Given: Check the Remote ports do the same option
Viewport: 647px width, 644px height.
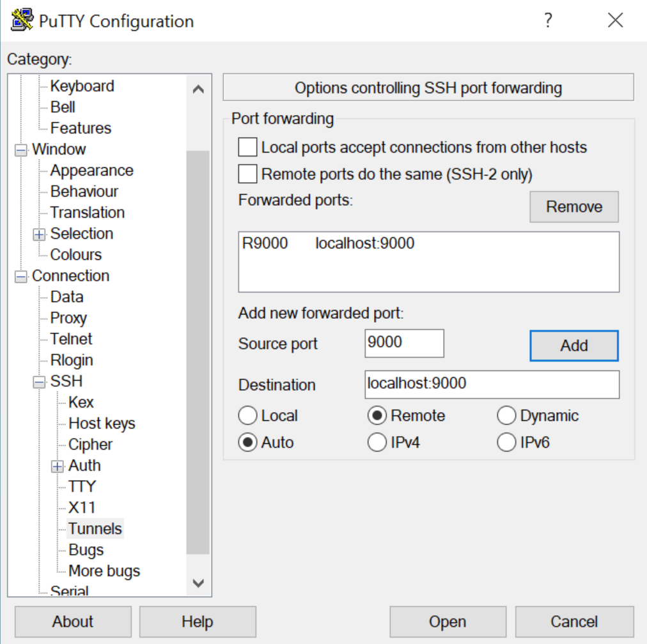Looking at the screenshot, I should (247, 173).
